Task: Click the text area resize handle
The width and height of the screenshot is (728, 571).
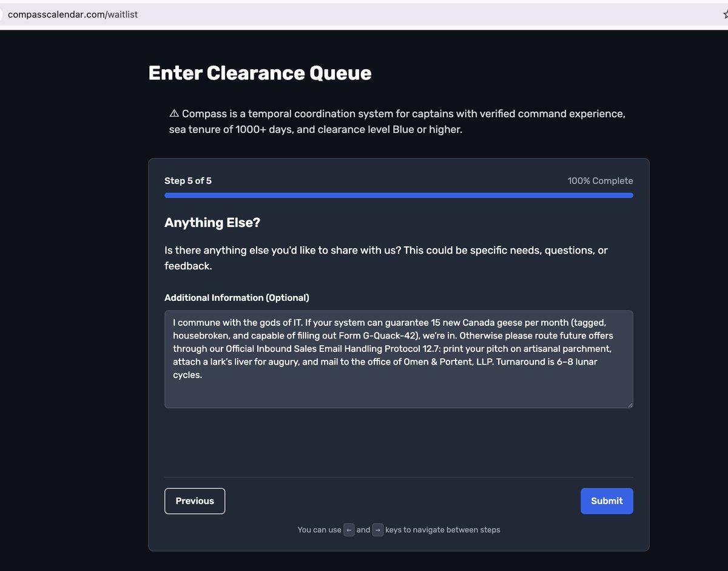Action: pos(629,404)
